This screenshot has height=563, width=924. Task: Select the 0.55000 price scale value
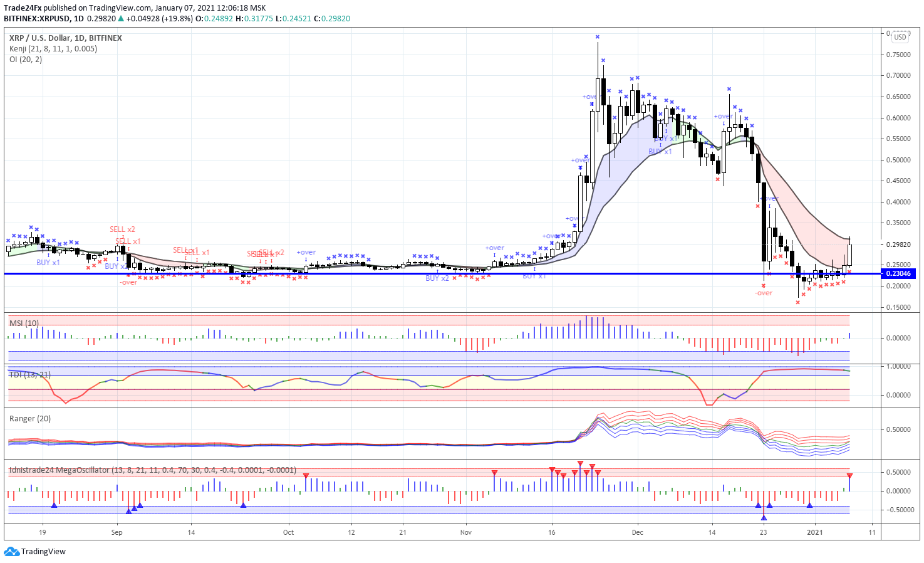(x=898, y=139)
